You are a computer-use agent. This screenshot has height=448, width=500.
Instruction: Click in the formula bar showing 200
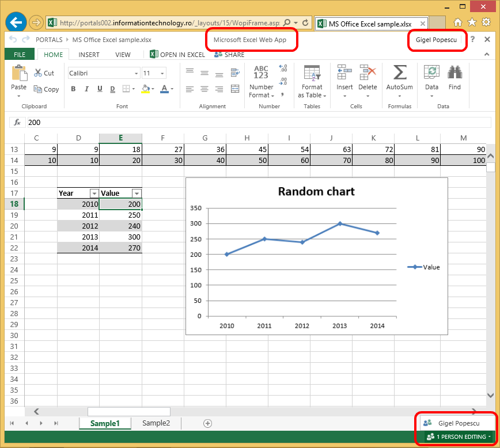(x=259, y=123)
